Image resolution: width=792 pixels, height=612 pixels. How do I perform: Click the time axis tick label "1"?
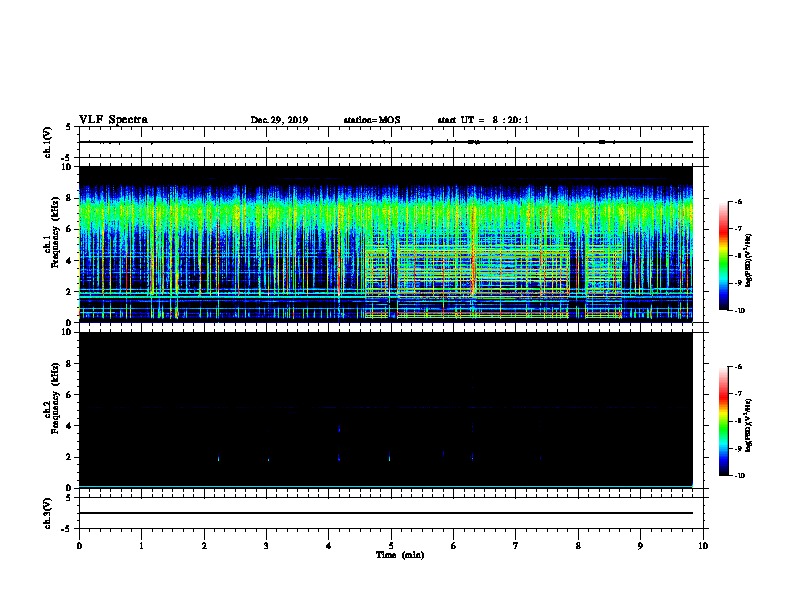click(141, 546)
